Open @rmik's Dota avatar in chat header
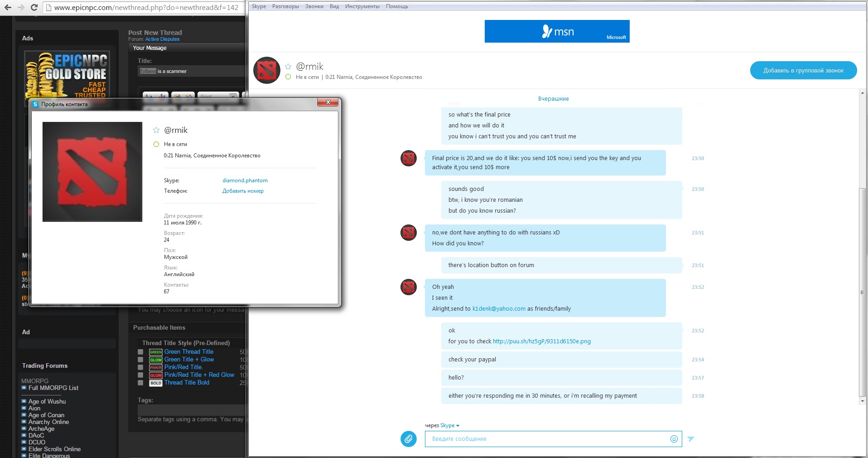This screenshot has width=868, height=458. coord(267,70)
